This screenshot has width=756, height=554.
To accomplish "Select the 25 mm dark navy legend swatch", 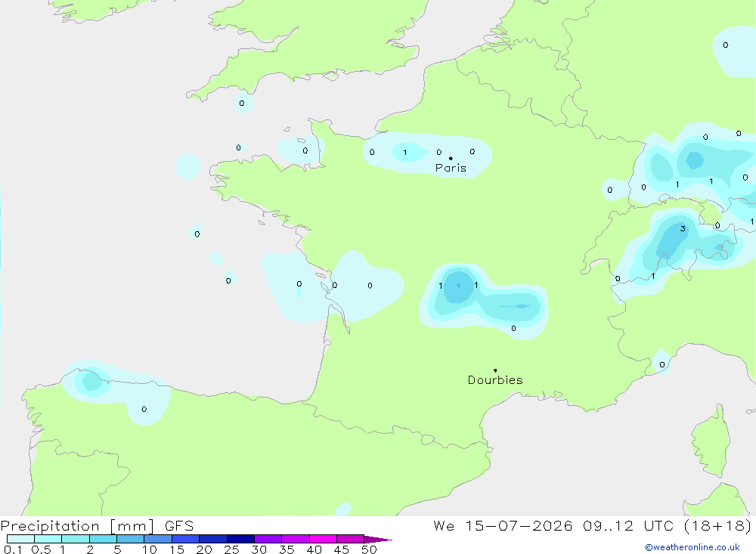I will 240,539.
